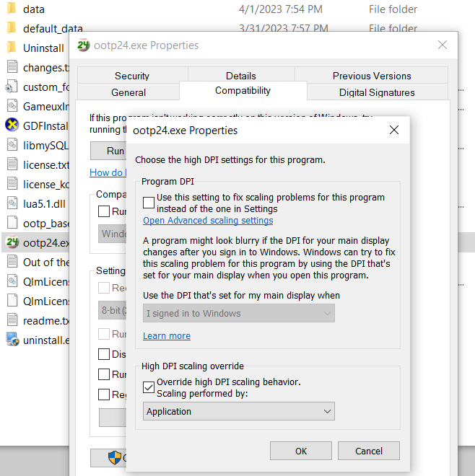Click the custom_fo file gear icon
The image size is (475, 476).
click(x=12, y=87)
